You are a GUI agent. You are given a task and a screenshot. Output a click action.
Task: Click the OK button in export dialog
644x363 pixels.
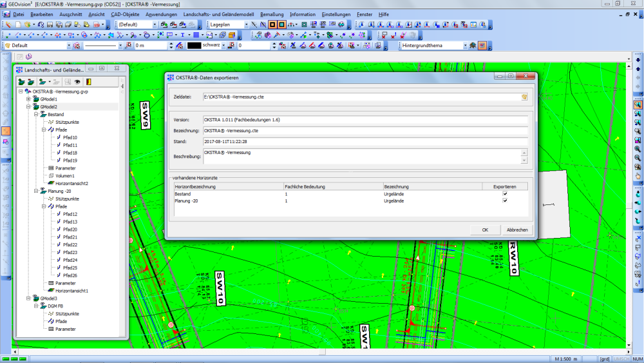click(x=485, y=230)
